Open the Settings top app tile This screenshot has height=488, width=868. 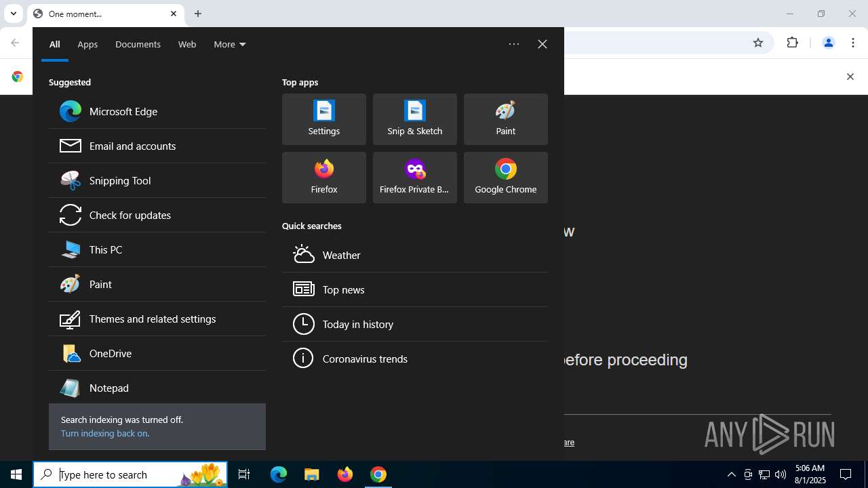(324, 119)
